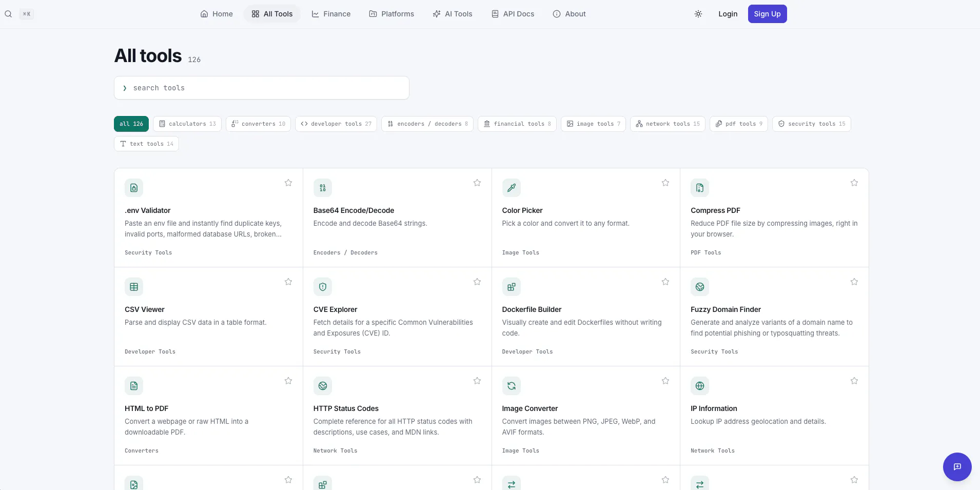Filter by converters category
Image resolution: width=980 pixels, height=490 pixels.
(259, 124)
